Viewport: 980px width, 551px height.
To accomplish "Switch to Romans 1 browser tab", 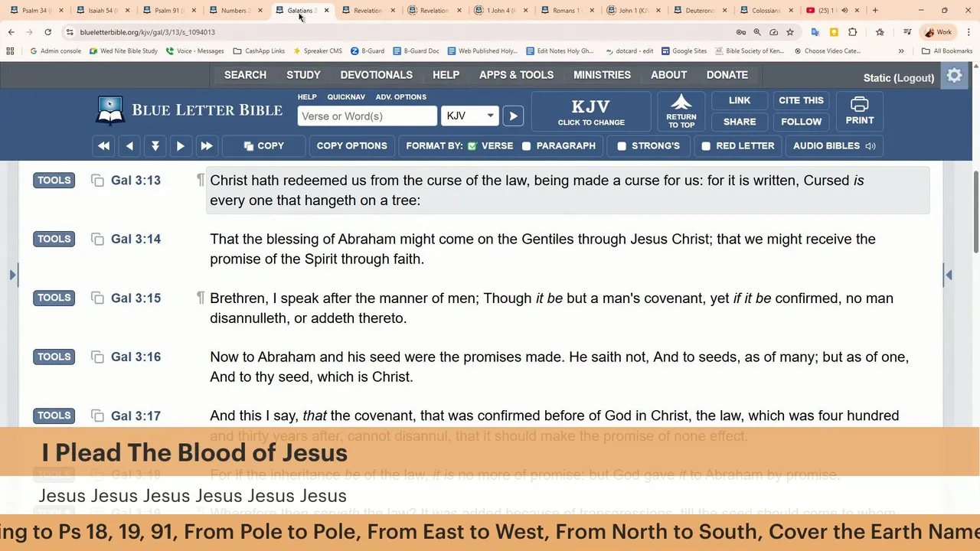I will click(x=564, y=11).
